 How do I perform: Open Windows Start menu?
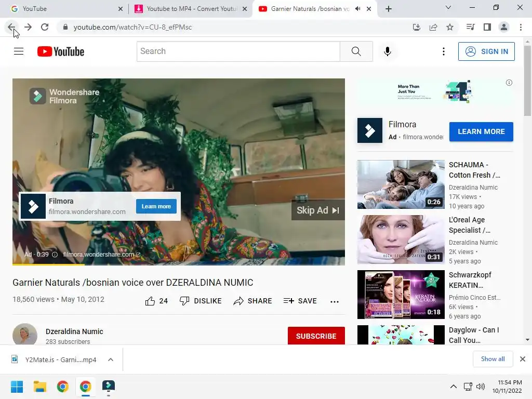tap(17, 387)
